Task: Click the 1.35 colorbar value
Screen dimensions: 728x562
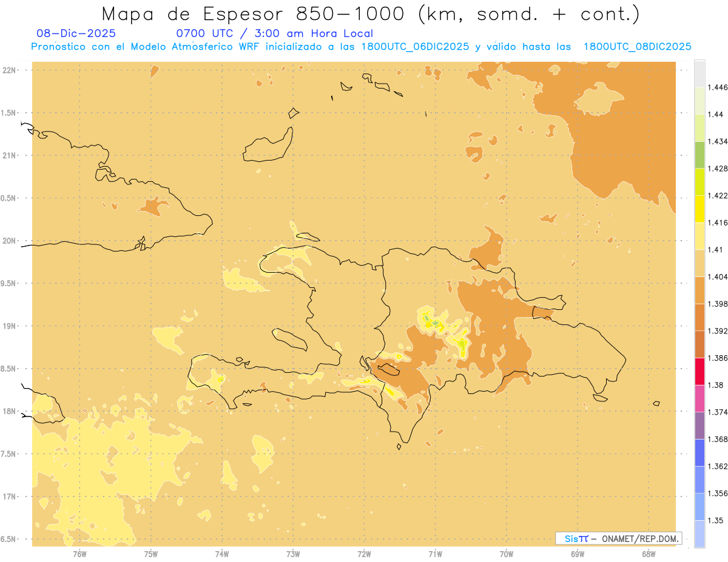Action: pyautogui.click(x=716, y=520)
